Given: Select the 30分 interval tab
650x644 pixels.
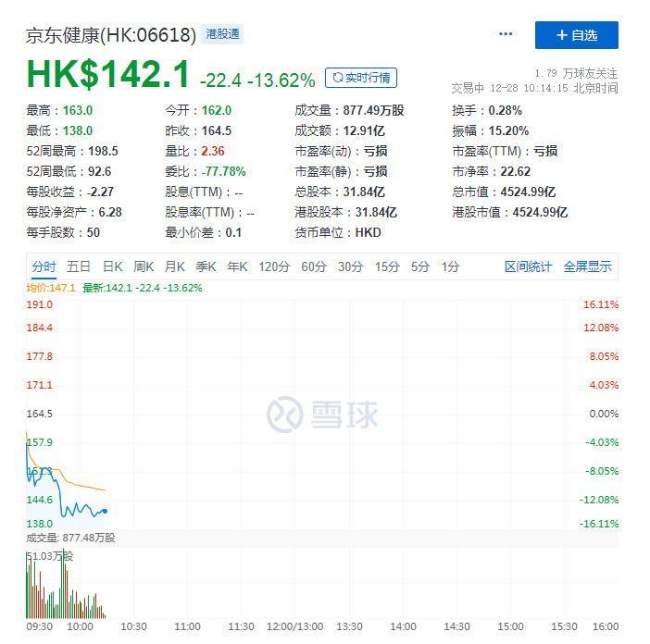Looking at the screenshot, I should pos(350,266).
